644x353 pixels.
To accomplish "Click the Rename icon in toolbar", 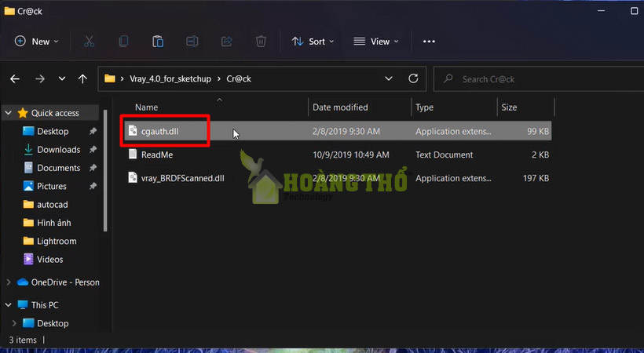I will tap(192, 42).
